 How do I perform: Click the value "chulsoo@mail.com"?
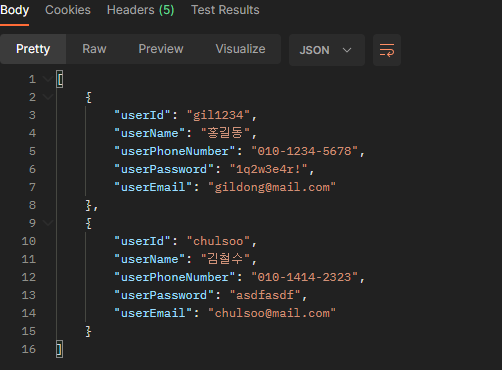(x=272, y=313)
